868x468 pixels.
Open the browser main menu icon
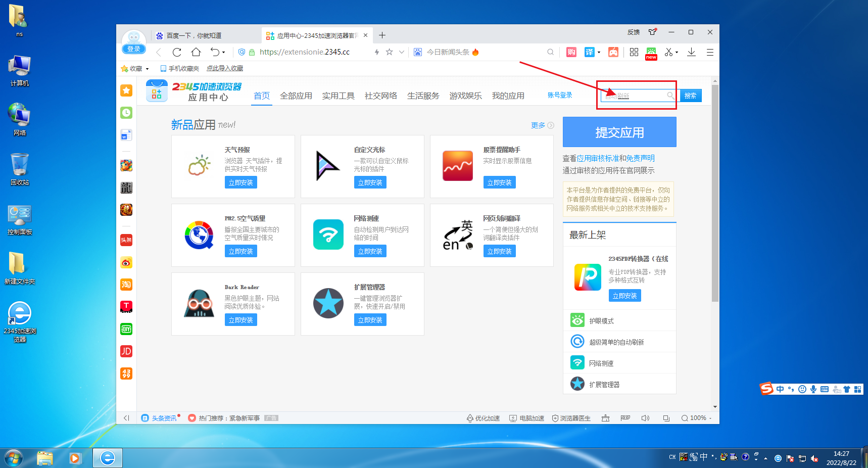click(710, 52)
